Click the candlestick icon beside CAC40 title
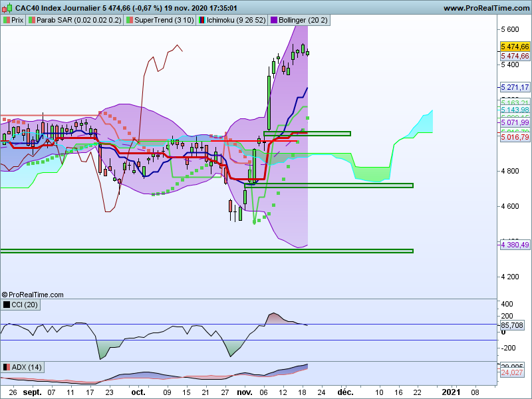Image resolution: width=532 pixels, height=399 pixels. click(x=7, y=7)
